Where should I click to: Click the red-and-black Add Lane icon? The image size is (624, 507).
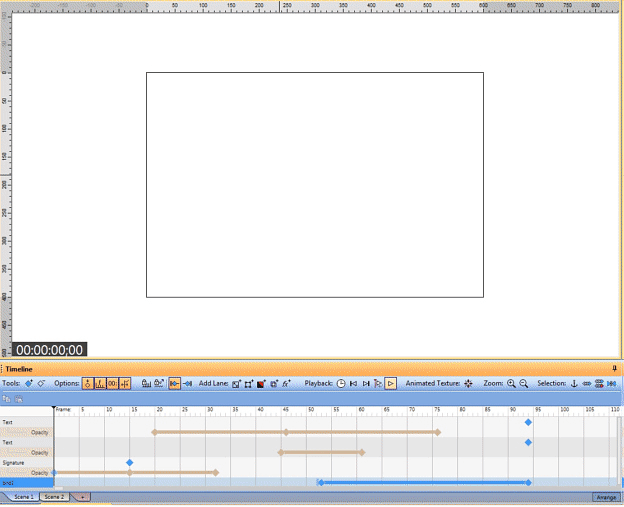point(261,384)
